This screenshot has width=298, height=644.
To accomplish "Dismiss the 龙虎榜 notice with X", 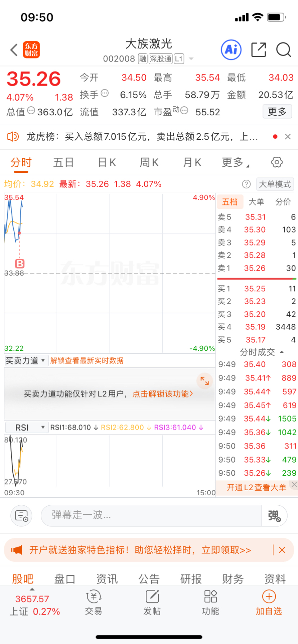I will coord(288,137).
